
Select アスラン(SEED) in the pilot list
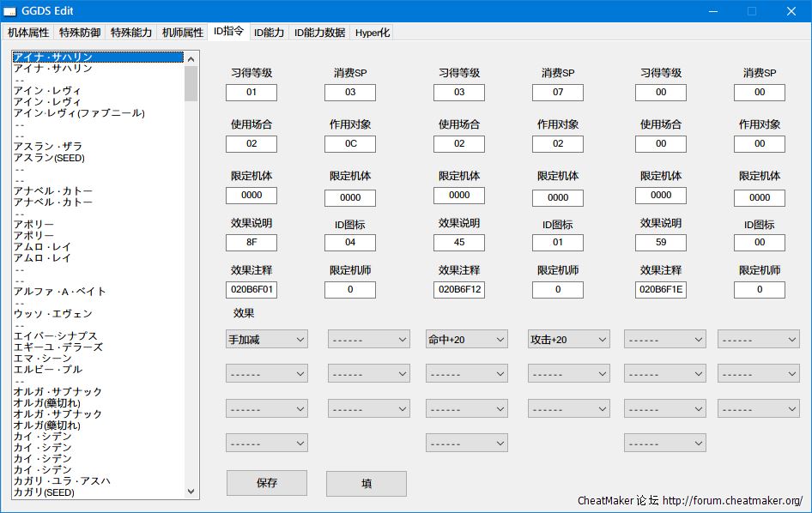point(49,158)
